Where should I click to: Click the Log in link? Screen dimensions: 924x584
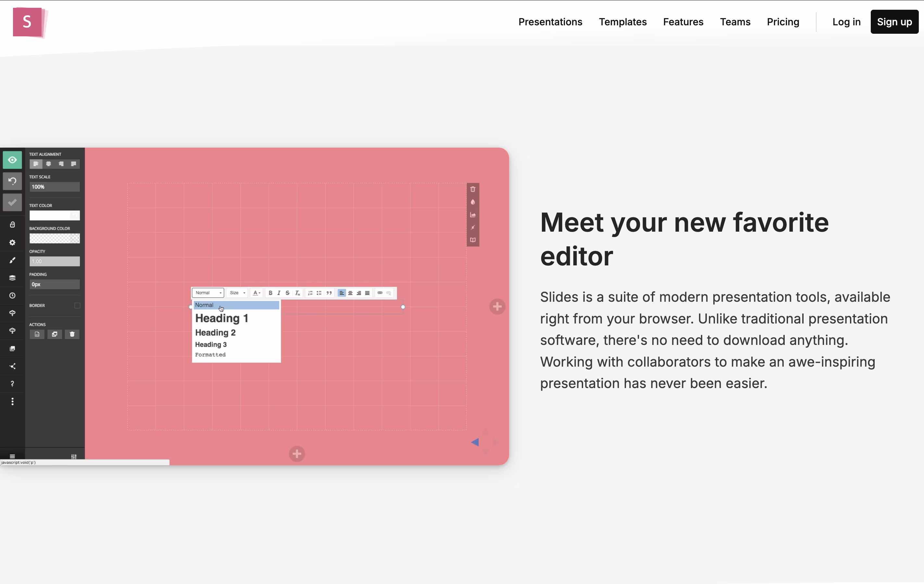846,22
